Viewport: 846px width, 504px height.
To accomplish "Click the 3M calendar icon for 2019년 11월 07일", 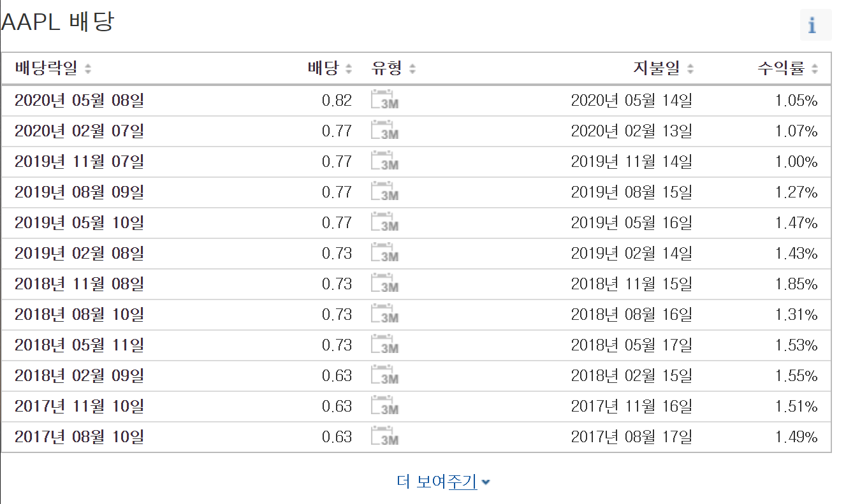I will (x=384, y=162).
